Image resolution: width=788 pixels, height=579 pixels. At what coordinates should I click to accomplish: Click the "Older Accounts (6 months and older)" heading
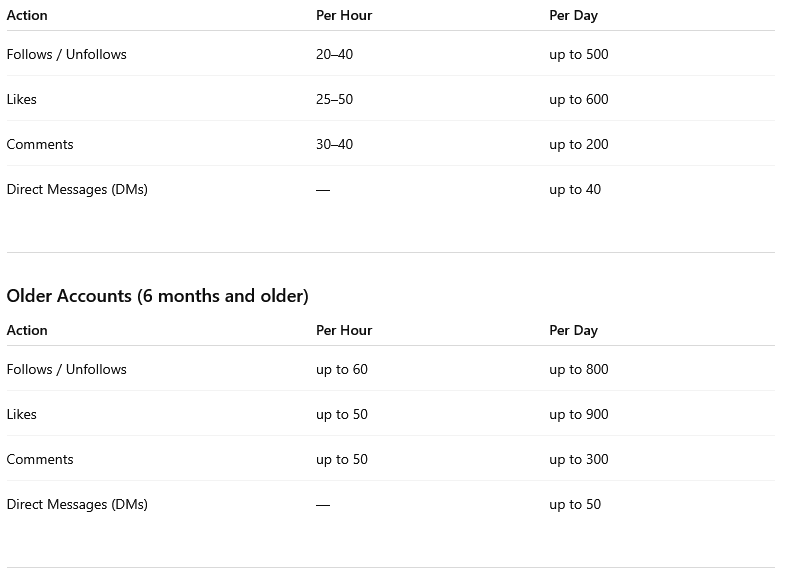pos(157,296)
